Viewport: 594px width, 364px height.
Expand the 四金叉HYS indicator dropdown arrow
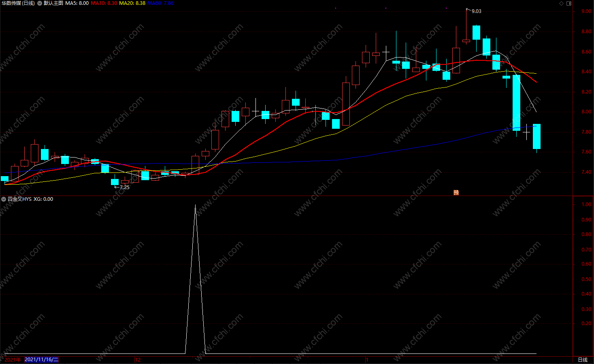(x=4, y=199)
